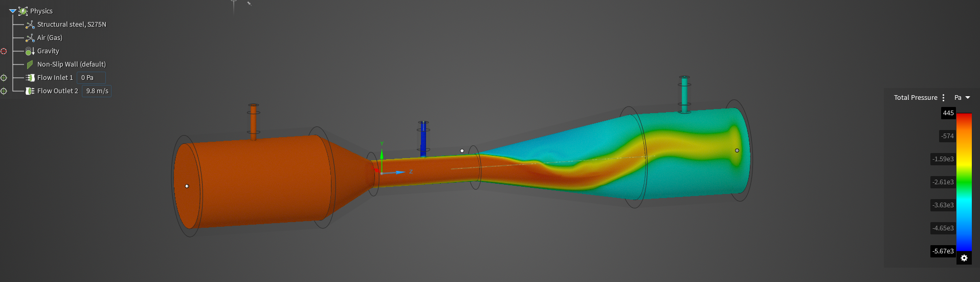980x282 pixels.
Task: Open legend settings gear icon
Action: 964,258
